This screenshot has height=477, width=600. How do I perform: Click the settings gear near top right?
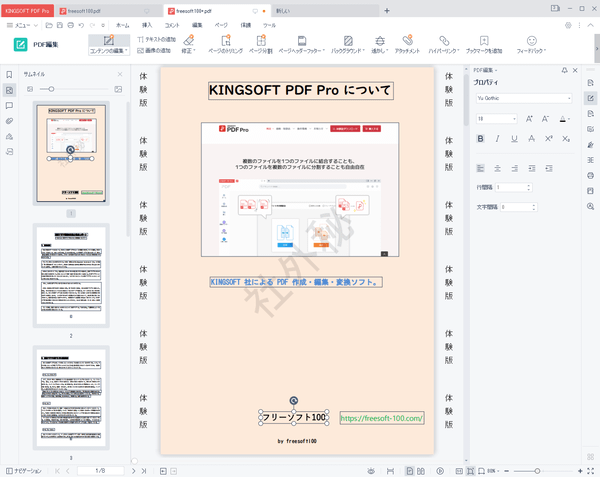coord(568,25)
